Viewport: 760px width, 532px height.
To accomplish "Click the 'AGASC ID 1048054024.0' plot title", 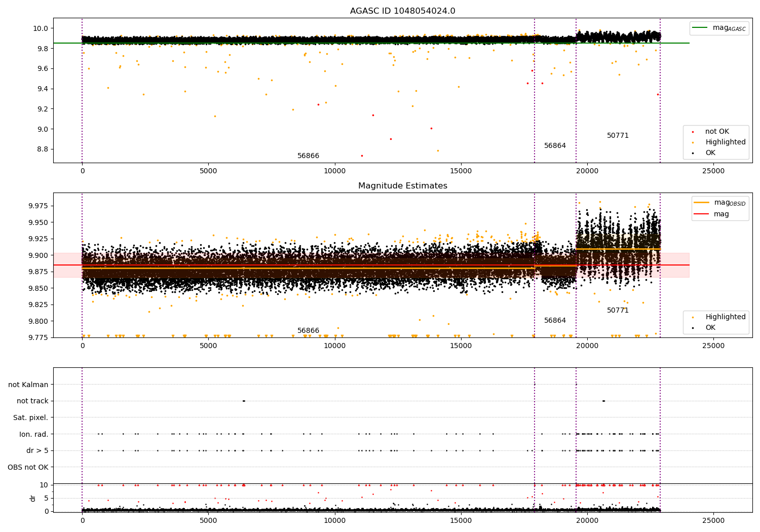I will coord(402,11).
